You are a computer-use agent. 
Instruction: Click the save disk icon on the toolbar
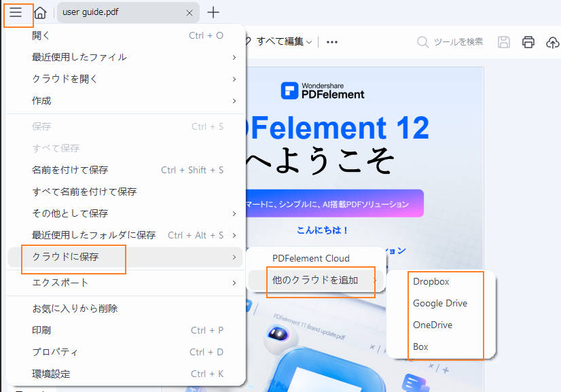503,41
